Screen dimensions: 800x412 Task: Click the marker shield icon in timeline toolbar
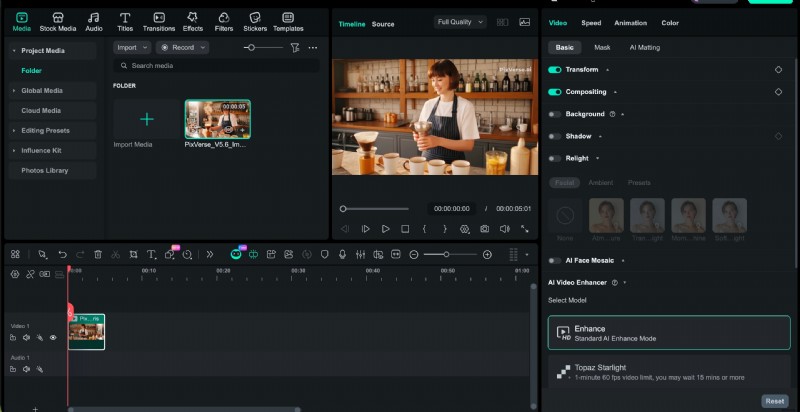click(324, 254)
